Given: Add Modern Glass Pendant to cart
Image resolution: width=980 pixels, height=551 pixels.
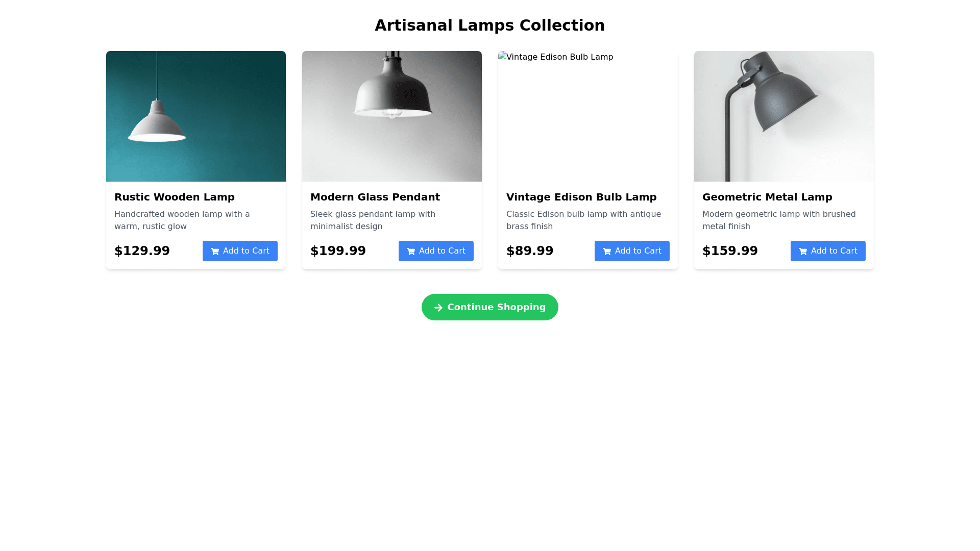Looking at the screenshot, I should coord(436,251).
